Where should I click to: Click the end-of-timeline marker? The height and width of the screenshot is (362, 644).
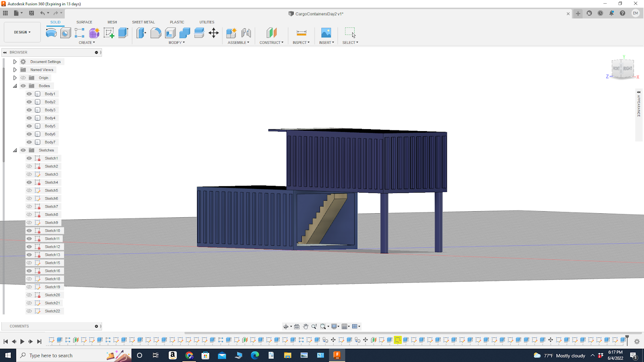point(627,340)
